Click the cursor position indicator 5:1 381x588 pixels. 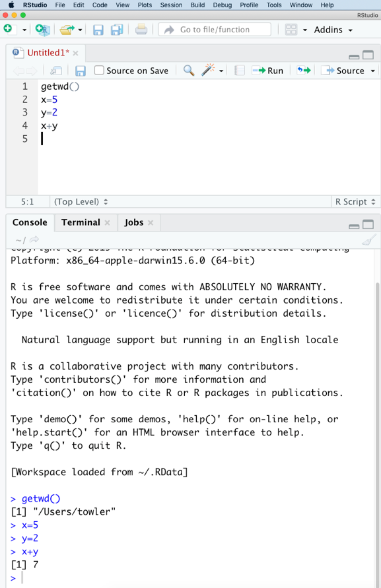pyautogui.click(x=27, y=201)
